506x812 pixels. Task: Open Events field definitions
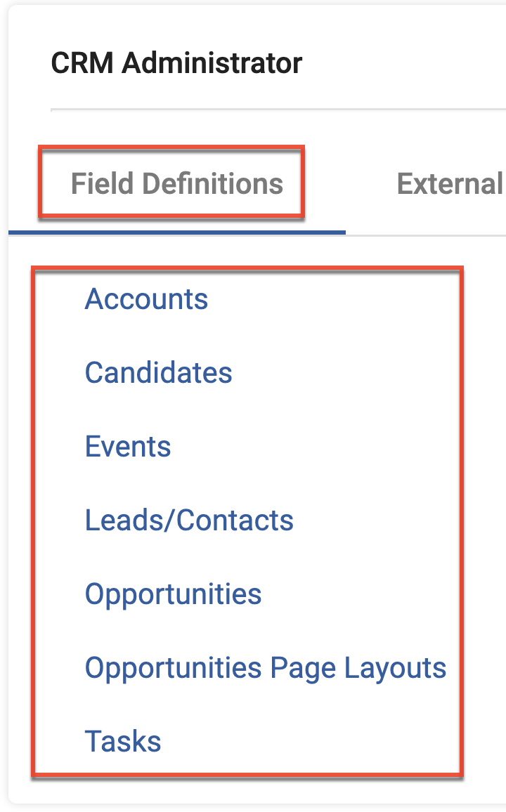pos(128,447)
